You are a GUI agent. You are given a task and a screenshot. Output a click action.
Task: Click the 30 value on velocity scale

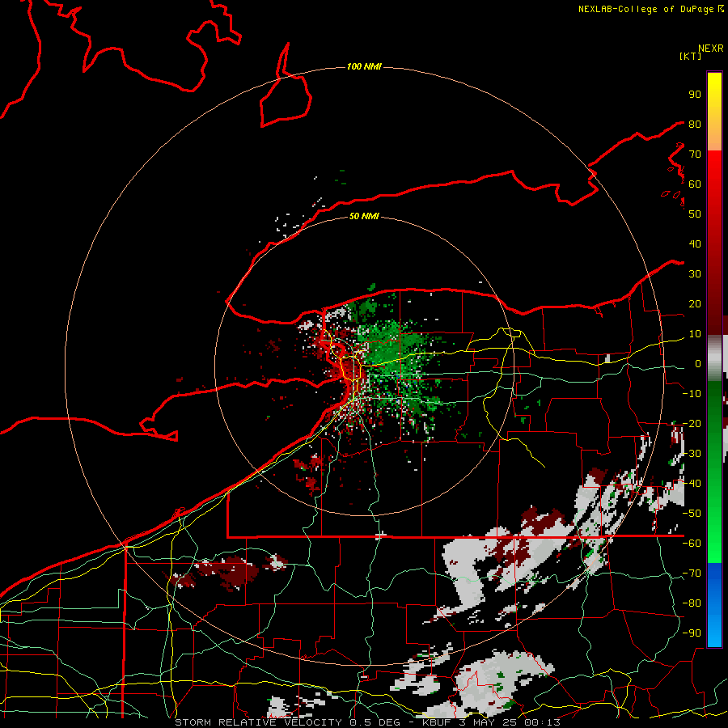695,274
